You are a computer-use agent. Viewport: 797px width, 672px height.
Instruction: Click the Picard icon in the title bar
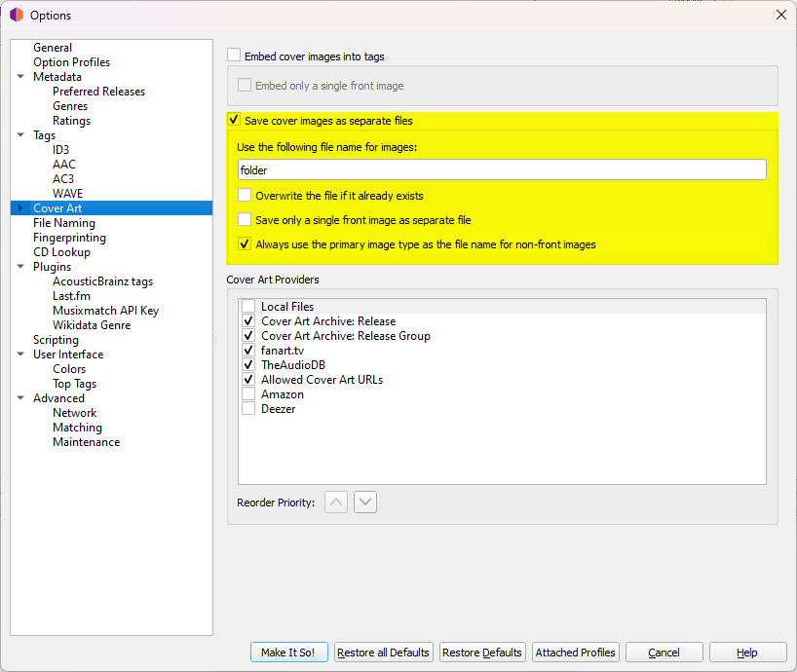click(x=16, y=15)
